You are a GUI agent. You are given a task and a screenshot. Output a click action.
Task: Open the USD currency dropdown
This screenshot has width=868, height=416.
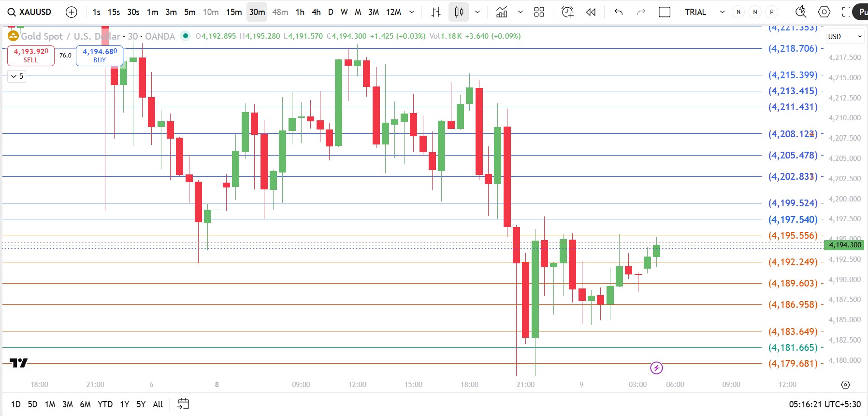point(844,36)
